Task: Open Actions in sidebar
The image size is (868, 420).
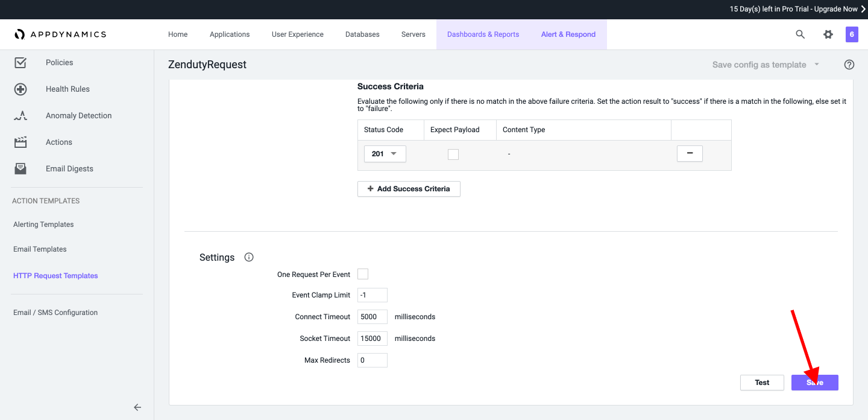Action: pyautogui.click(x=59, y=142)
